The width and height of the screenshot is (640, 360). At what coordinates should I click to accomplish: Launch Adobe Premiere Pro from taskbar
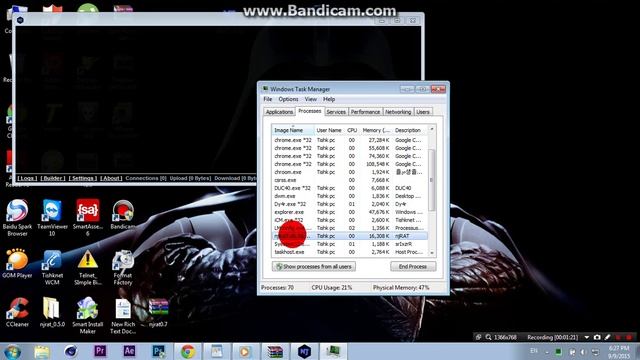pyautogui.click(x=100, y=351)
